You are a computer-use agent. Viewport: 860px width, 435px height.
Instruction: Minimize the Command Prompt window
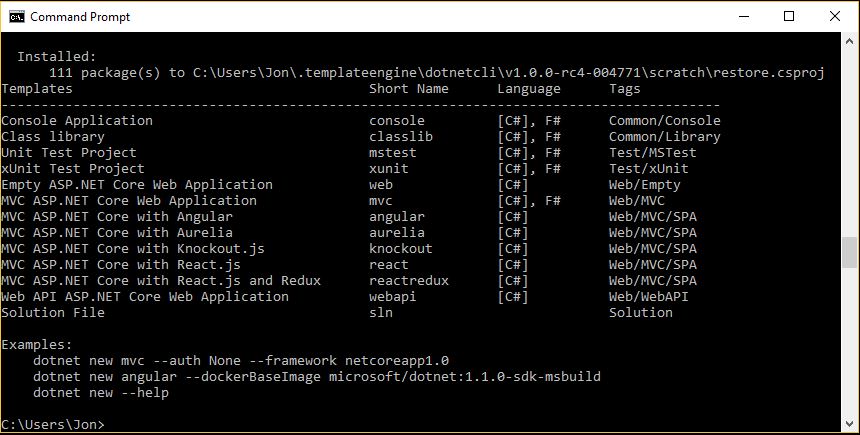click(x=744, y=16)
